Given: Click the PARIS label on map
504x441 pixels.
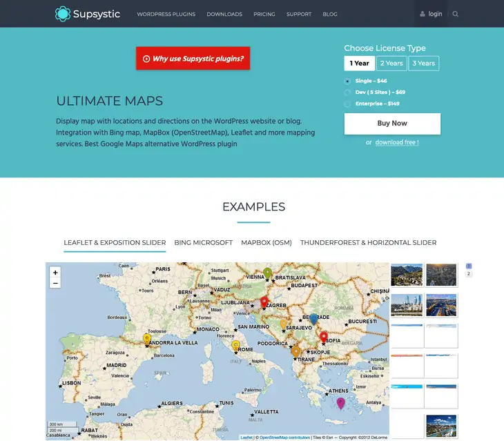Looking at the screenshot, I should (x=163, y=269).
